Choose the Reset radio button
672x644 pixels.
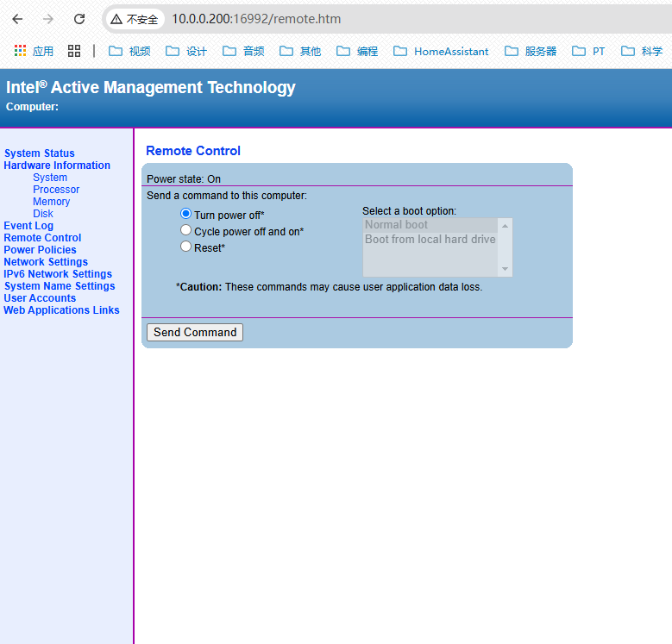point(185,247)
